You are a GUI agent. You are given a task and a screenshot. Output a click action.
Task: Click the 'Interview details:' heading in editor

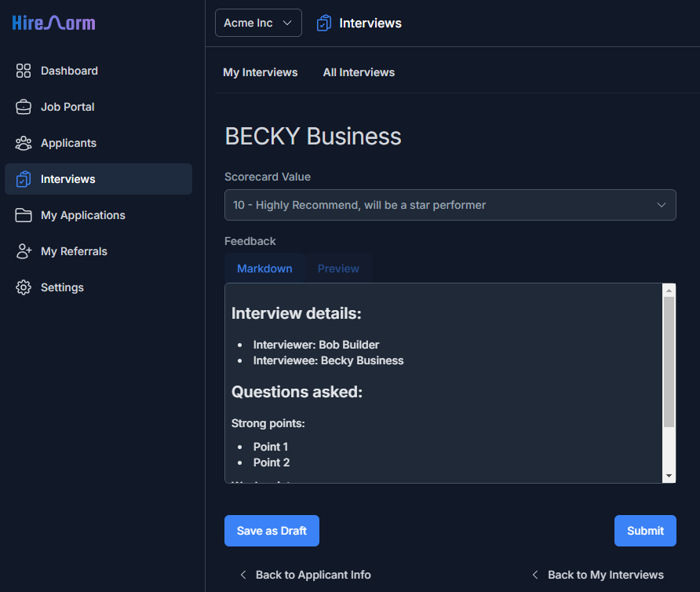click(297, 313)
